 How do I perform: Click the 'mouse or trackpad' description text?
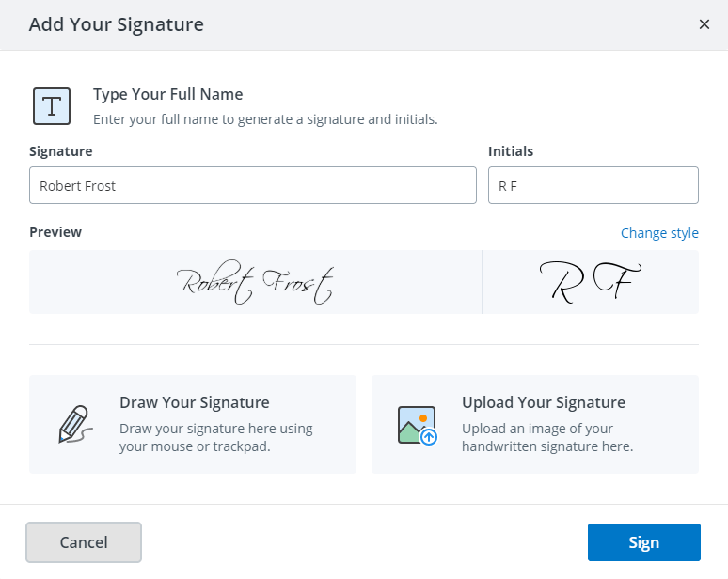195,446
